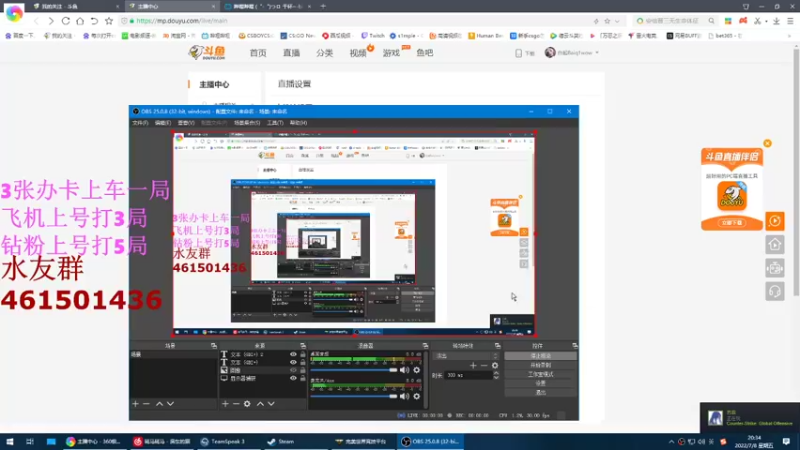Click the stop streaming button in OBS controls
The width and height of the screenshot is (800, 450).
540,356
